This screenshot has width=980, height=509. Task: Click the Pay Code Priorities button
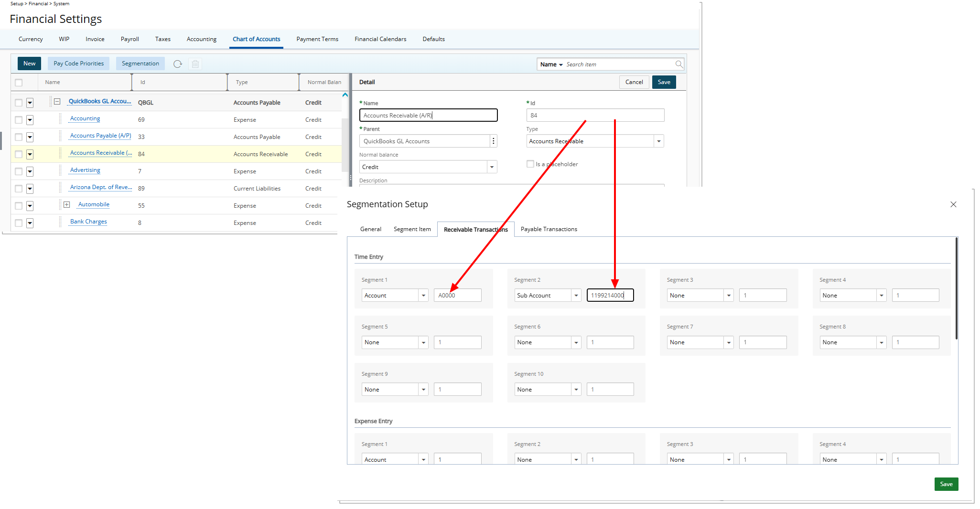coord(79,64)
